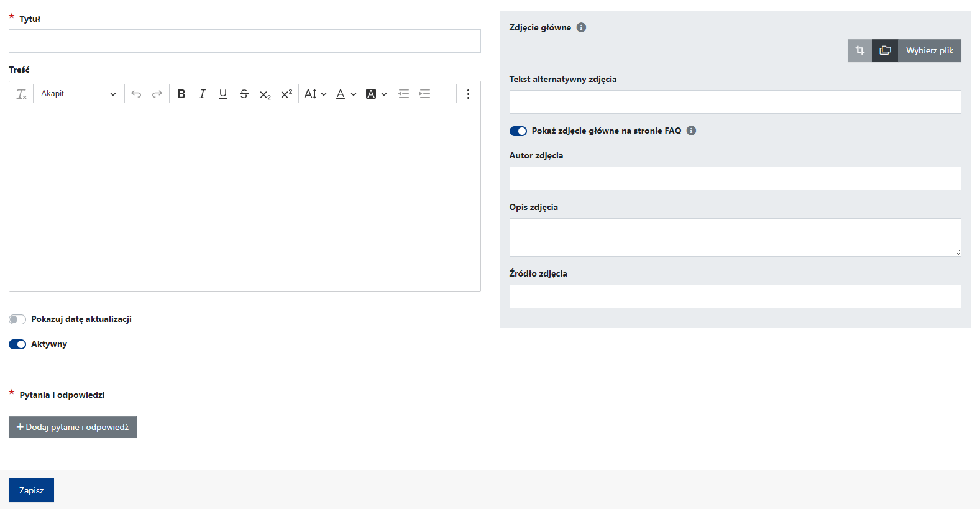Toggle strikethrough formatting

244,94
